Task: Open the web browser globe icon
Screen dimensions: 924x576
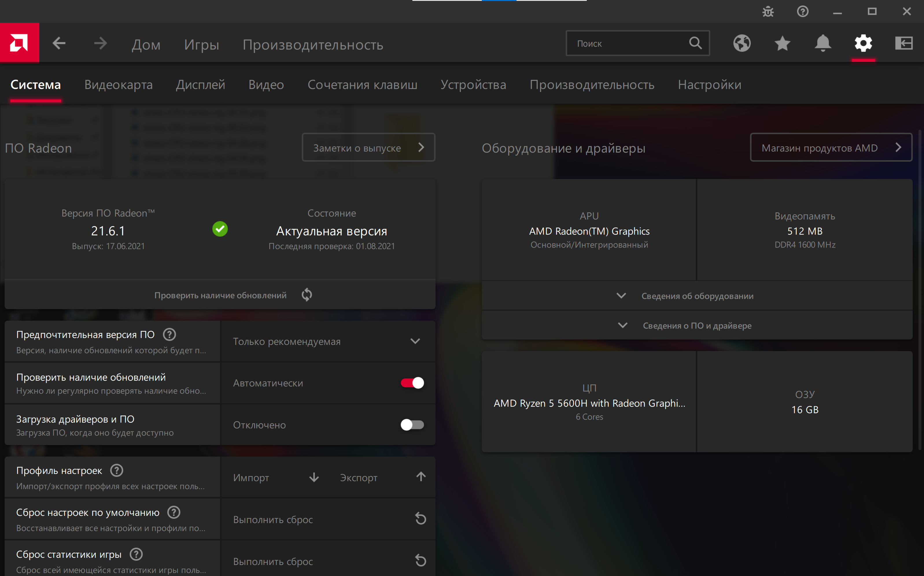Action: pos(742,43)
